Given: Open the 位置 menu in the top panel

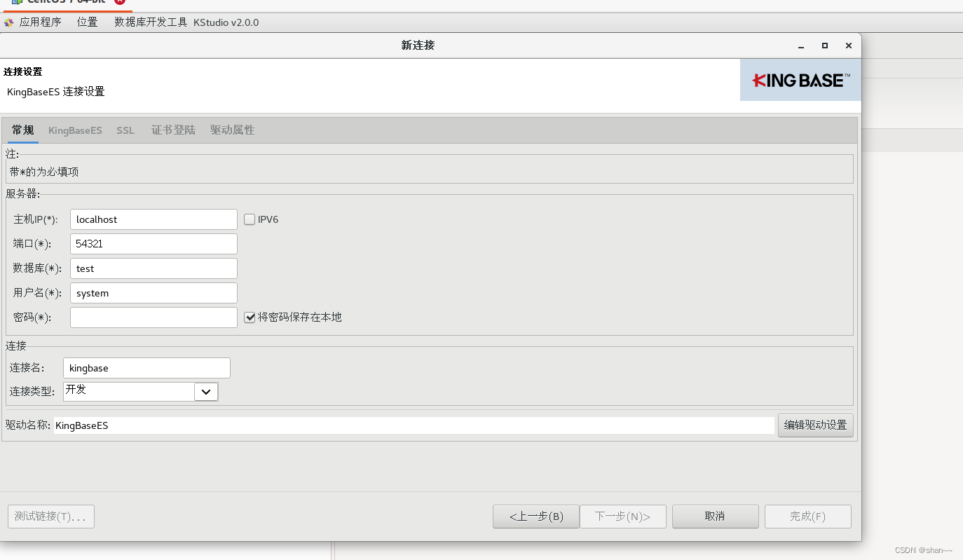Looking at the screenshot, I should tap(88, 22).
